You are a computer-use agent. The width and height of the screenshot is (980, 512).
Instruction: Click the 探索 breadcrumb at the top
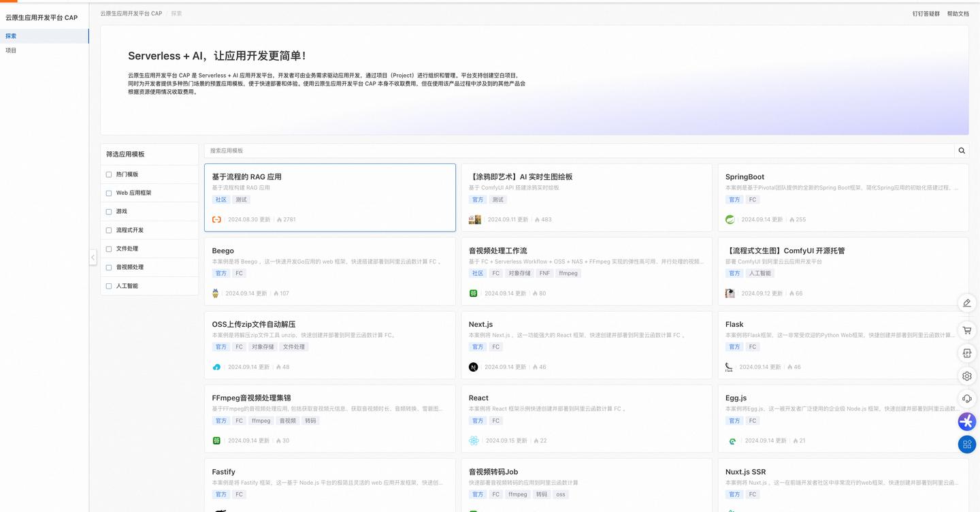[x=176, y=12]
